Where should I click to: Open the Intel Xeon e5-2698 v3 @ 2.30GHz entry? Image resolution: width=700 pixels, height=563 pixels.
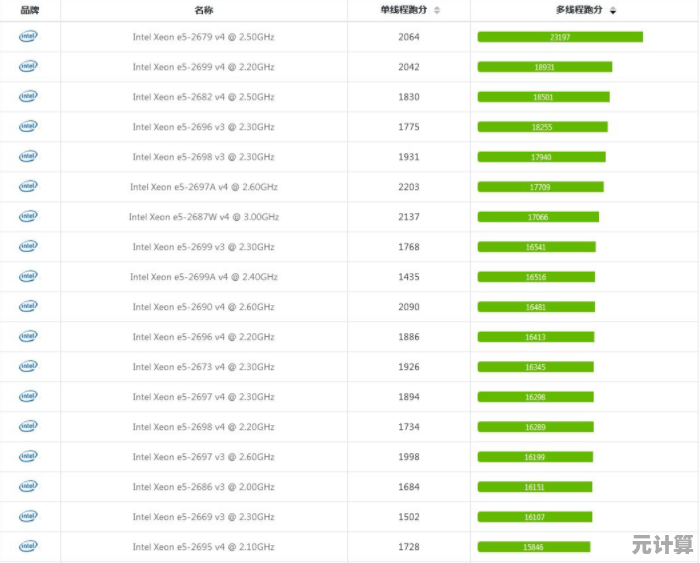click(203, 157)
